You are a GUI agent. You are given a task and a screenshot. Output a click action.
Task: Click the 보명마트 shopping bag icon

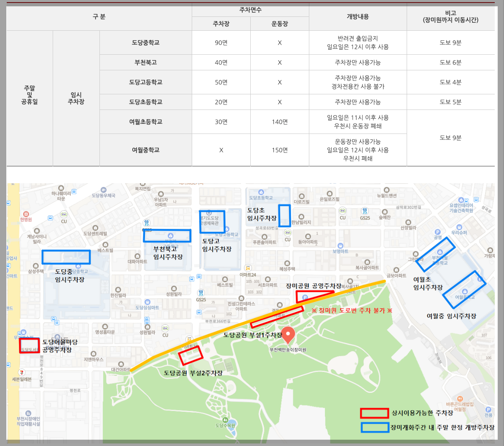pyautogui.click(x=340, y=246)
